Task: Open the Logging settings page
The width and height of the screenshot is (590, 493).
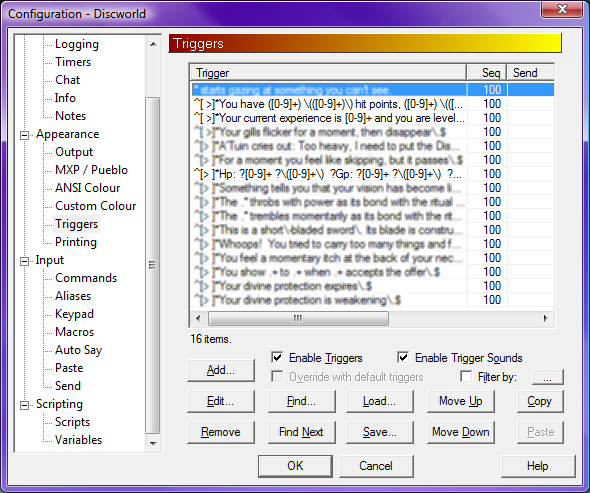Action: point(77,44)
